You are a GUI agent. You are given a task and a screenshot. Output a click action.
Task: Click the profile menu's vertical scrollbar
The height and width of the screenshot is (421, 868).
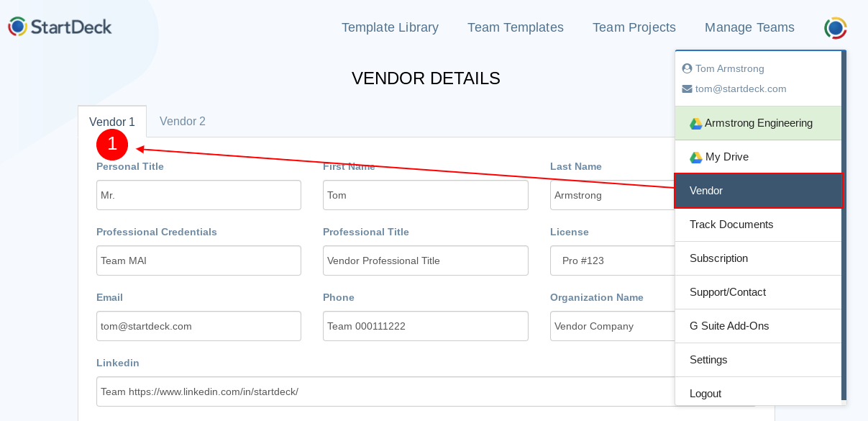844,225
